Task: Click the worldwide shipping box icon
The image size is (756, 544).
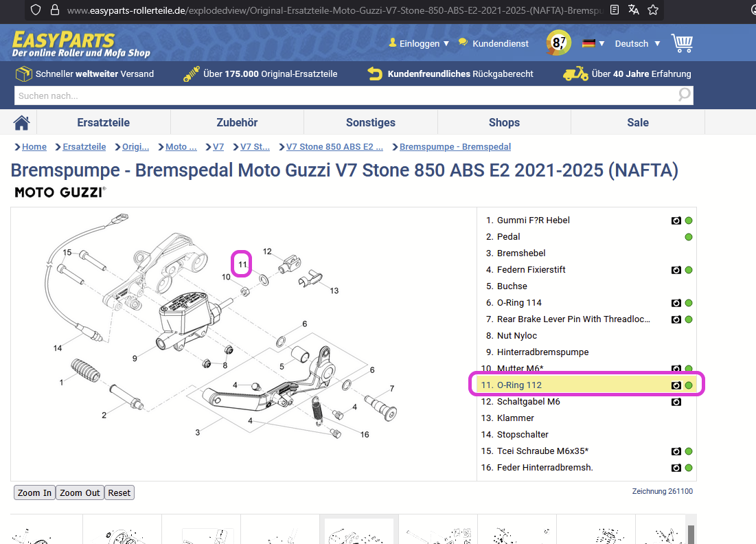Action: pos(23,73)
